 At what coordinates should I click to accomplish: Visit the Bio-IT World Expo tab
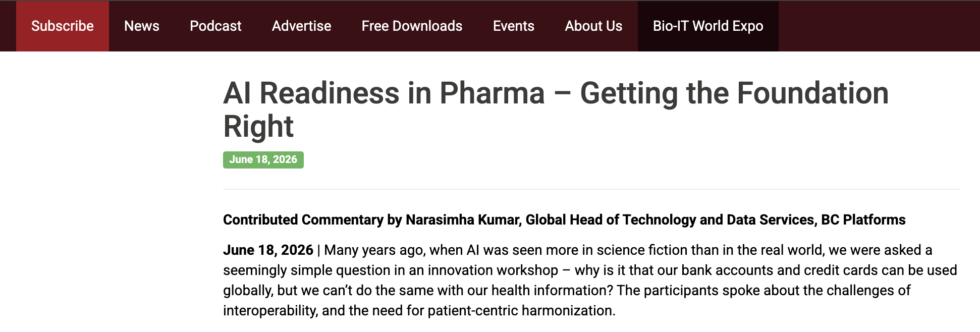[x=708, y=26]
